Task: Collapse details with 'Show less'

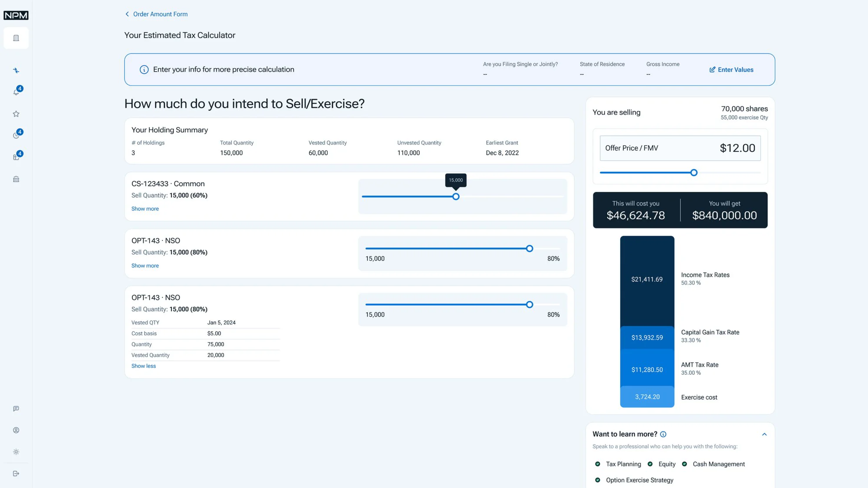Action: click(x=144, y=366)
